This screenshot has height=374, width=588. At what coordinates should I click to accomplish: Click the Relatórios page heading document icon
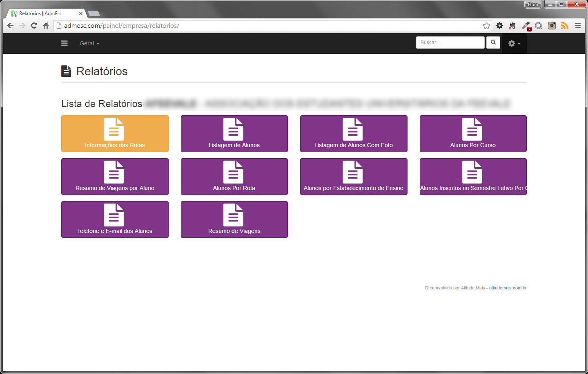(x=66, y=71)
